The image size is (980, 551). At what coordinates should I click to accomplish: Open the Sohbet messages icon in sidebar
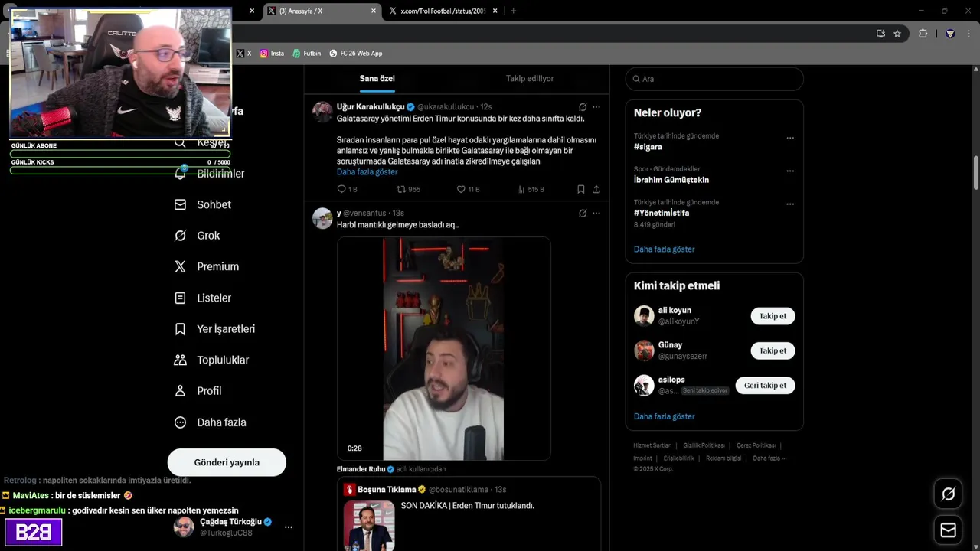tap(180, 204)
